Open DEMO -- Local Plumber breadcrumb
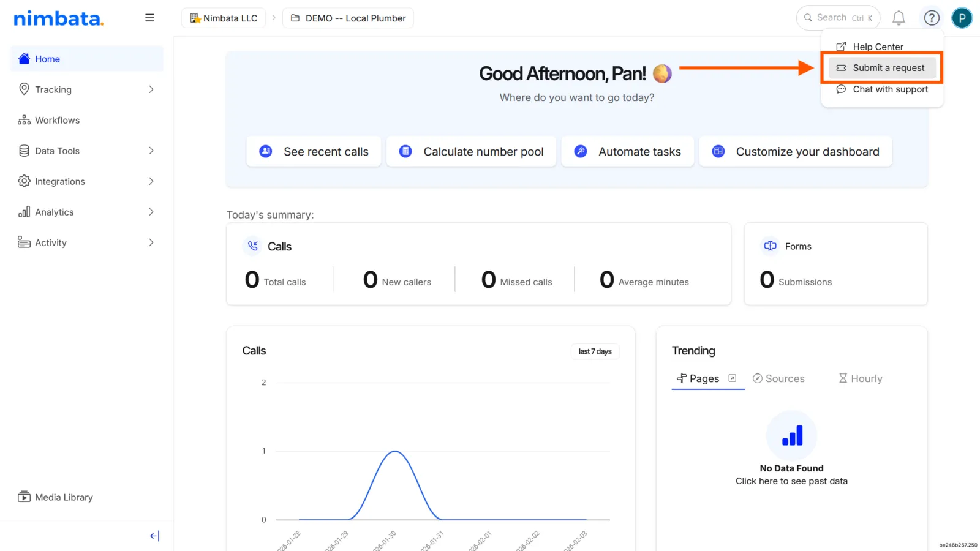This screenshot has height=551, width=980. [348, 18]
